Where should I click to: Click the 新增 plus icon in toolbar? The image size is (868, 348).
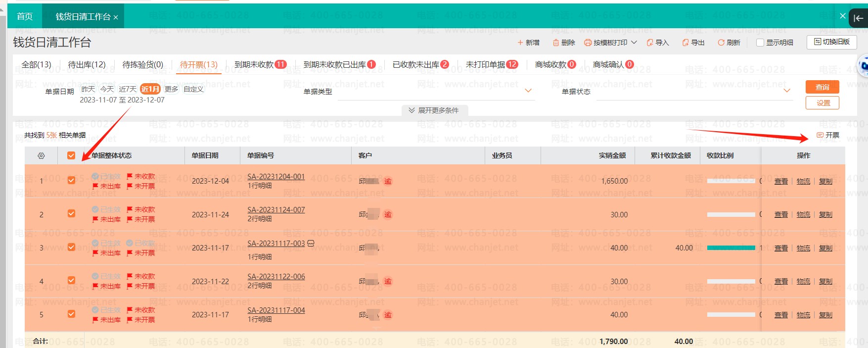tap(520, 43)
